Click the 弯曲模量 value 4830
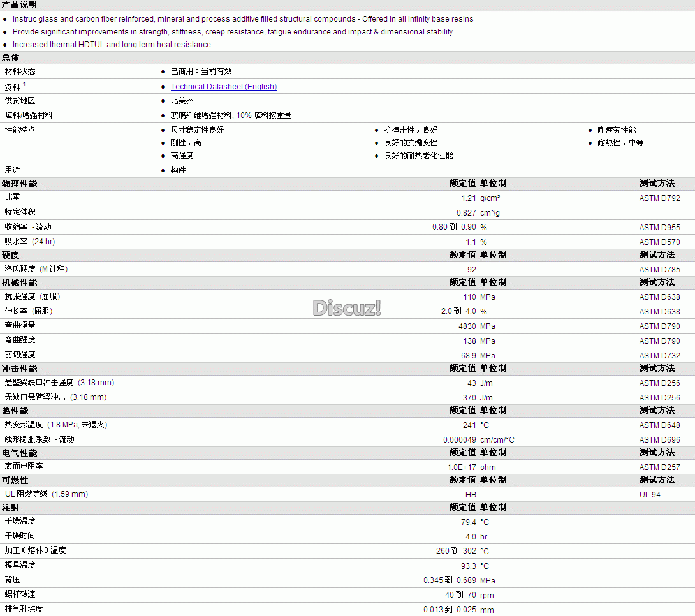 (x=467, y=326)
